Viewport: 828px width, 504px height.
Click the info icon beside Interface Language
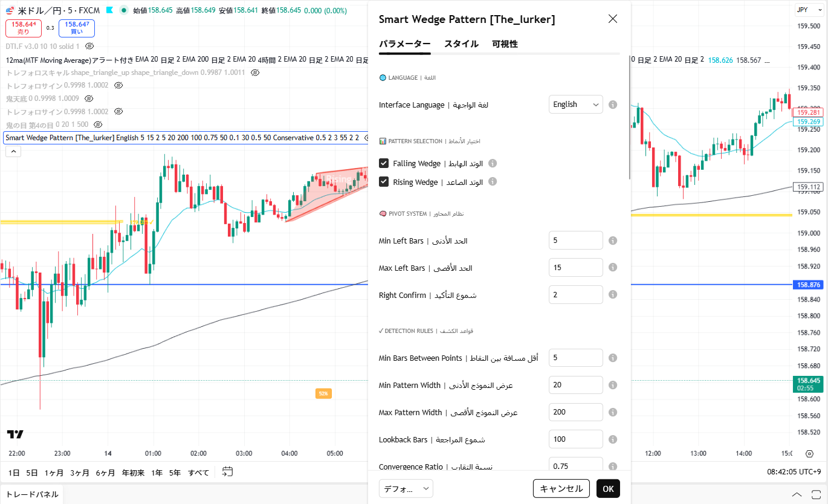pyautogui.click(x=612, y=105)
